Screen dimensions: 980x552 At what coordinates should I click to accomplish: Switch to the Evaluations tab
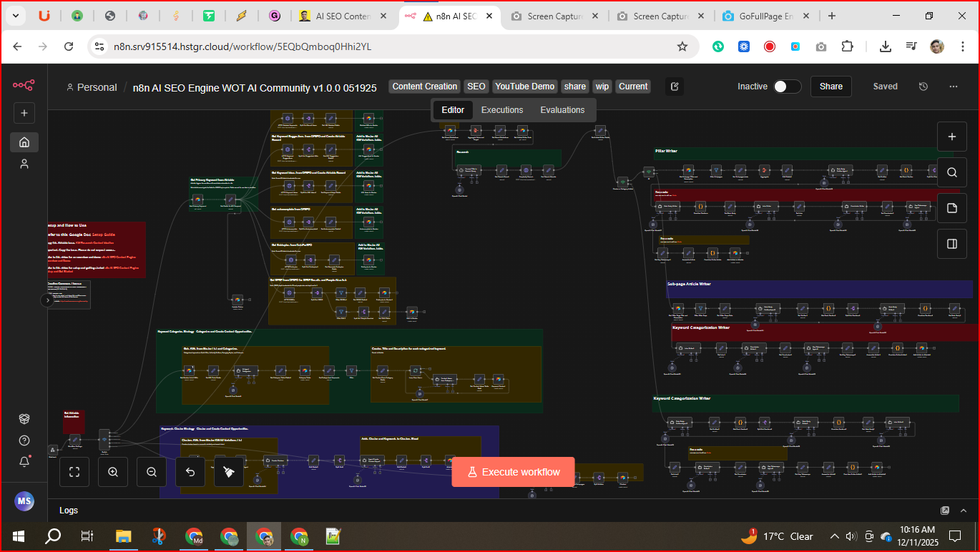coord(562,110)
